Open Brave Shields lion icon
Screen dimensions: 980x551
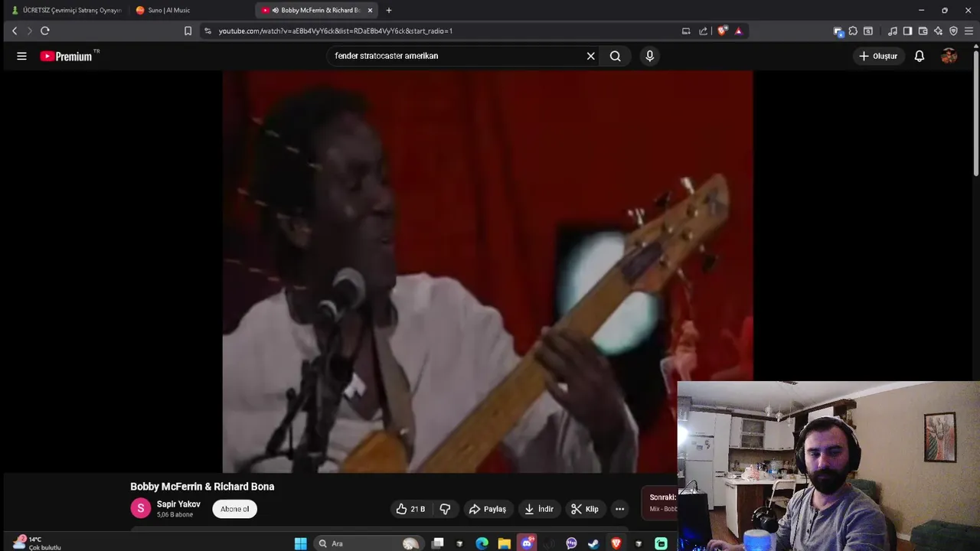point(721,31)
